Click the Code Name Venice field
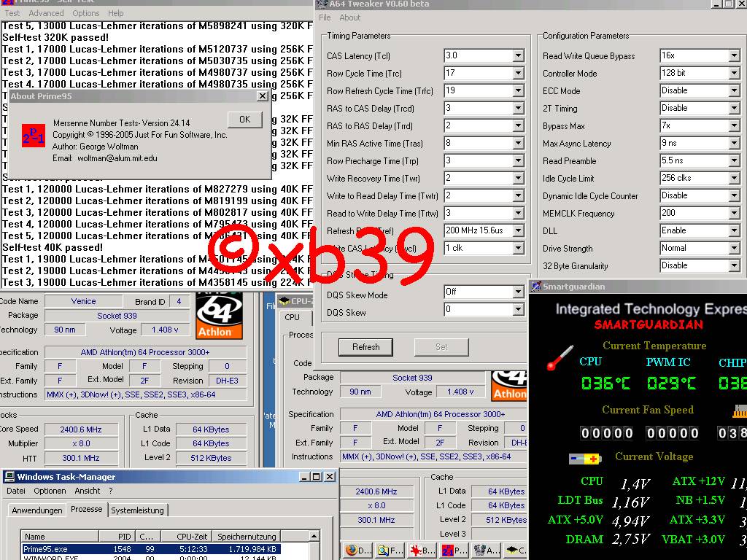The width and height of the screenshot is (747, 560). (x=83, y=301)
